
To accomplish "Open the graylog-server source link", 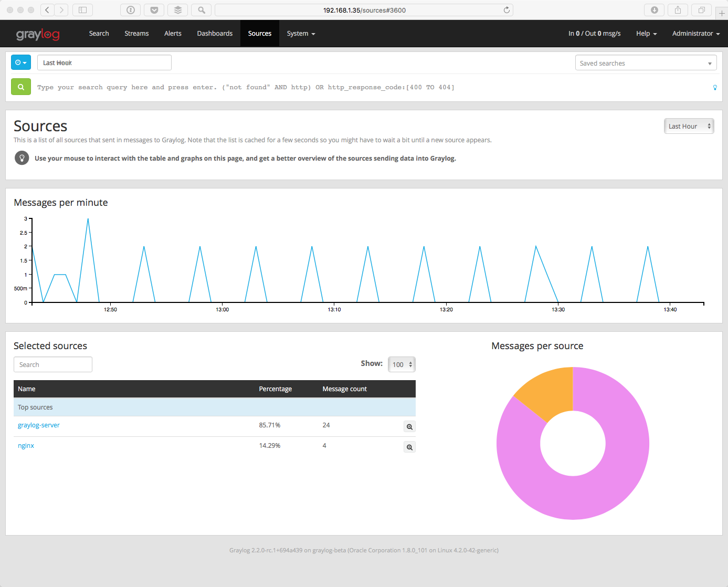I will [x=39, y=425].
